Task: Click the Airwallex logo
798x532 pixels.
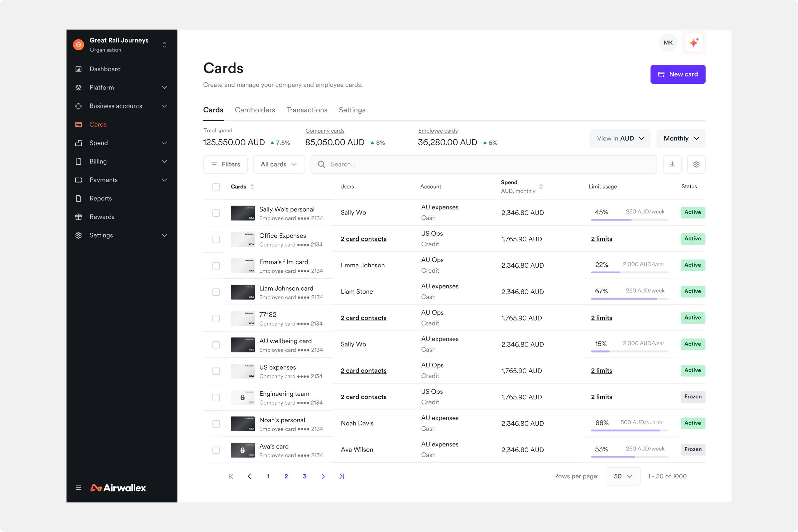Action: [x=118, y=487]
